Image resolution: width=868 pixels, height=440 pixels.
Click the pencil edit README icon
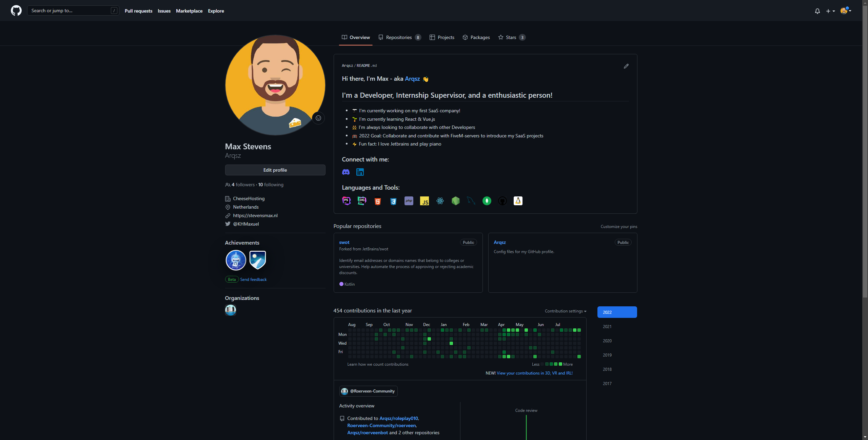[x=626, y=66]
